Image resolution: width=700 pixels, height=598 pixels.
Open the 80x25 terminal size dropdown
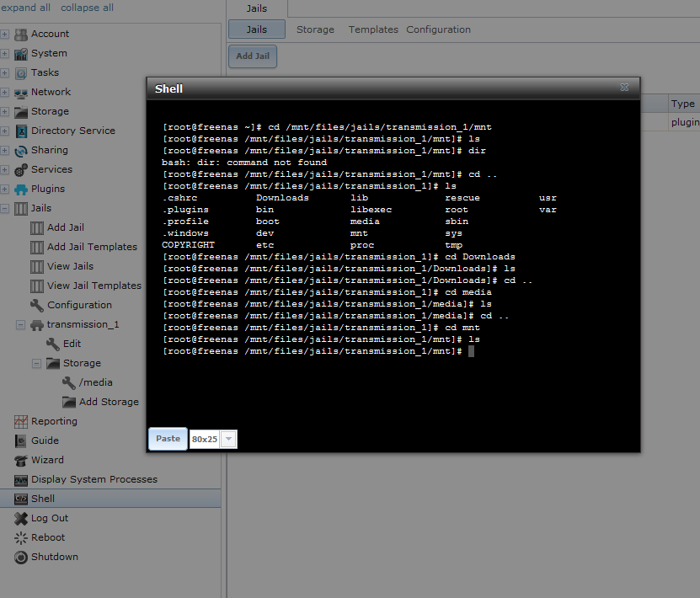[228, 439]
